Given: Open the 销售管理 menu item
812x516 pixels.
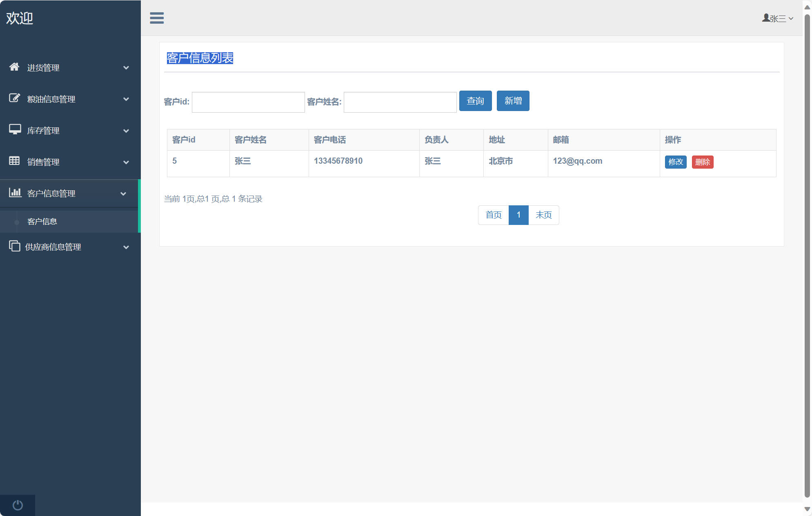Looking at the screenshot, I should point(43,162).
